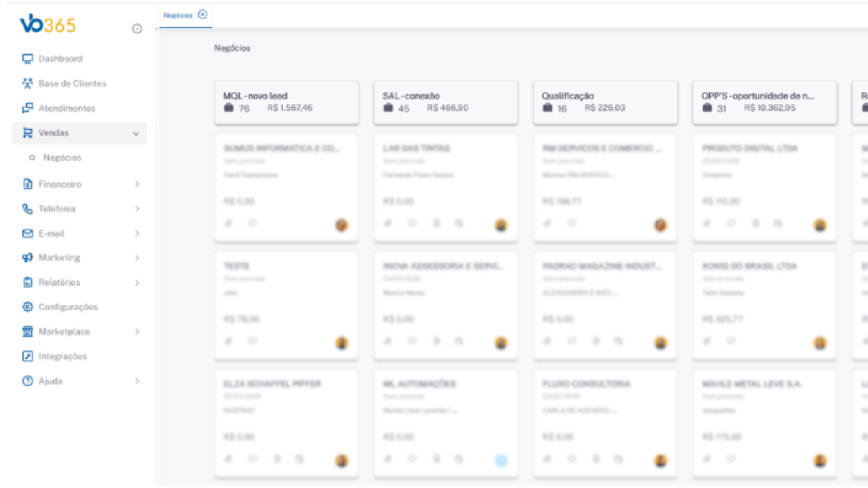868x488 pixels.
Task: Open the E-mail envelope icon
Action: (28, 234)
